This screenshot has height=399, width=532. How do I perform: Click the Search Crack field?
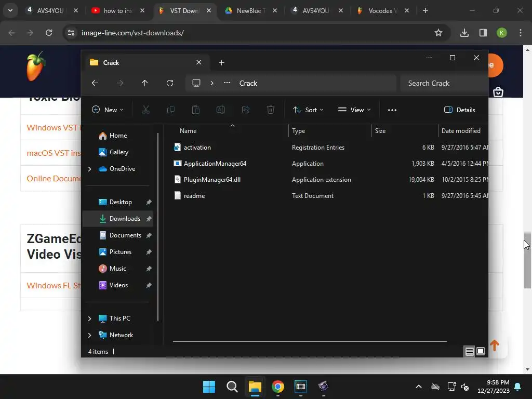click(444, 83)
